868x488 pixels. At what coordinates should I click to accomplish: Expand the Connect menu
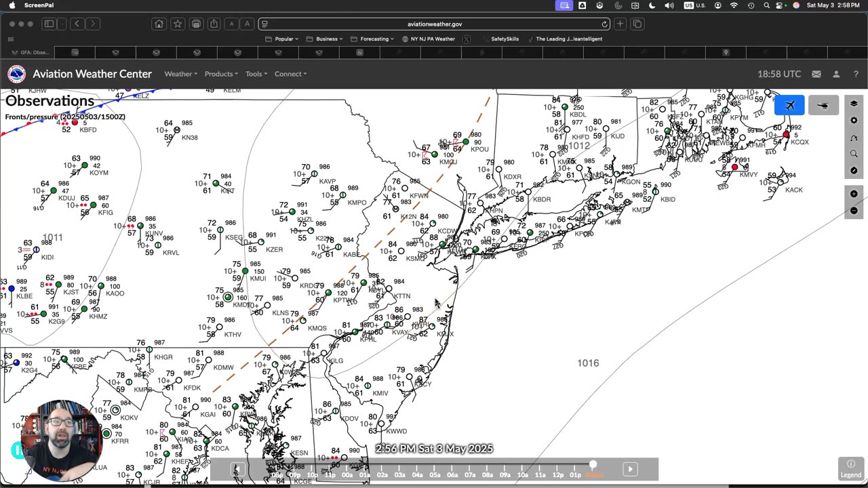point(290,74)
